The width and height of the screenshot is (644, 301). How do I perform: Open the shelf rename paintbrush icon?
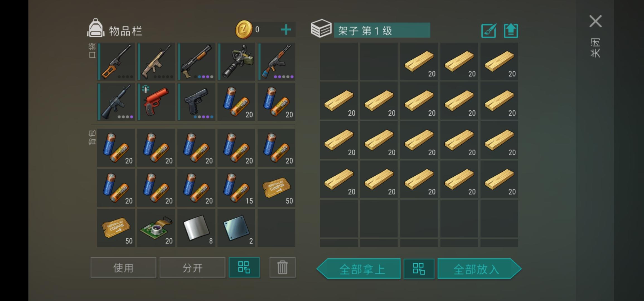coord(489,31)
